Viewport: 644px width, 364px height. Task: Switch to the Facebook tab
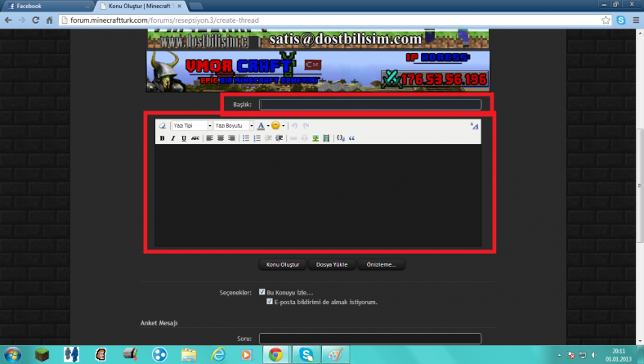tap(47, 7)
